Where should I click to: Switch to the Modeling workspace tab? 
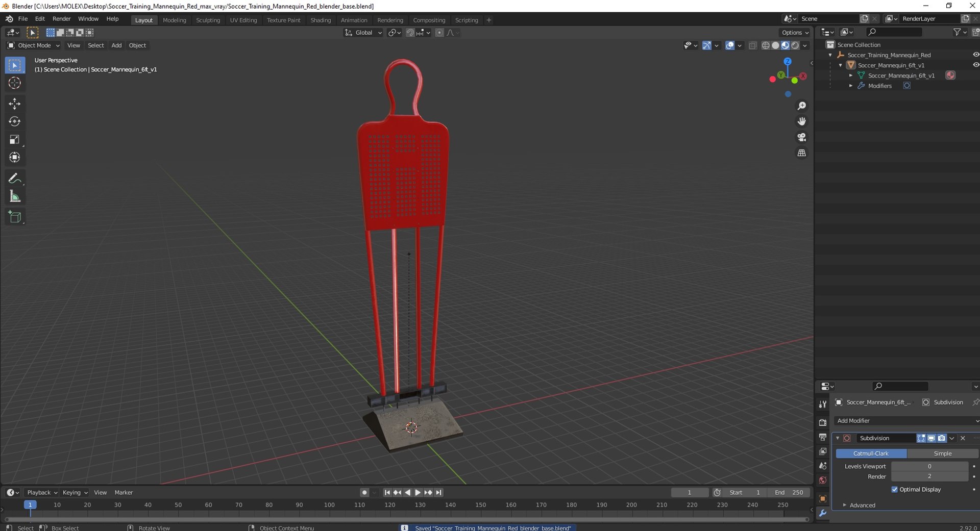coord(175,20)
